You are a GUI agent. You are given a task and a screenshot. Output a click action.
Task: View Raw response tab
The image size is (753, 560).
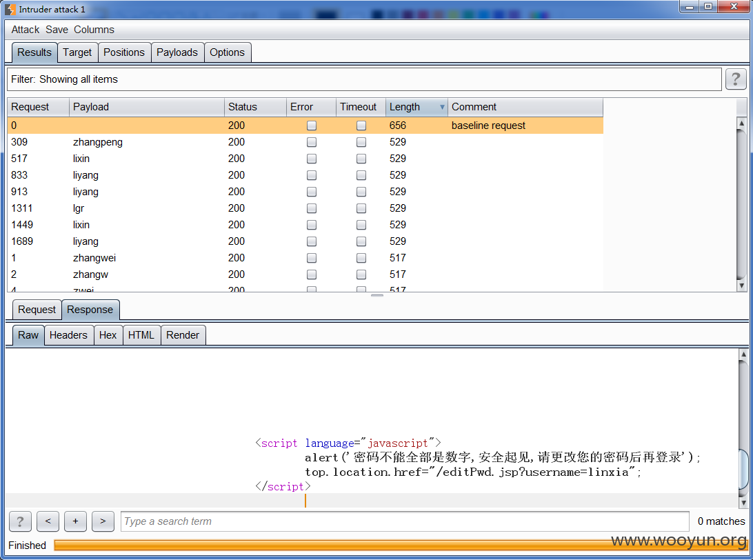(x=28, y=335)
